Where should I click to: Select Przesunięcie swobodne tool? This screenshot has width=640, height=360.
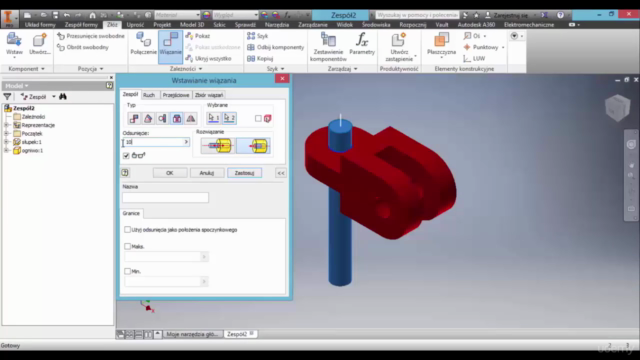tap(91, 36)
